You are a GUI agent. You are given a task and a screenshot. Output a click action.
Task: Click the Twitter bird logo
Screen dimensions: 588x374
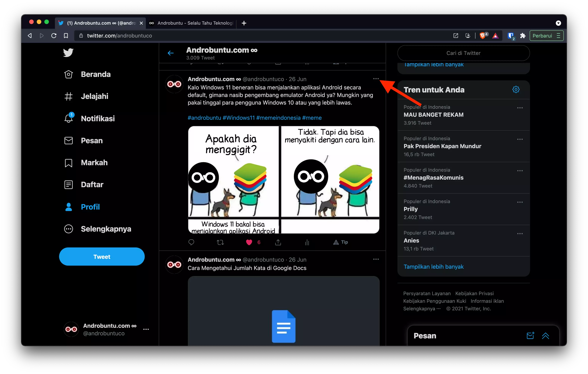coord(68,52)
